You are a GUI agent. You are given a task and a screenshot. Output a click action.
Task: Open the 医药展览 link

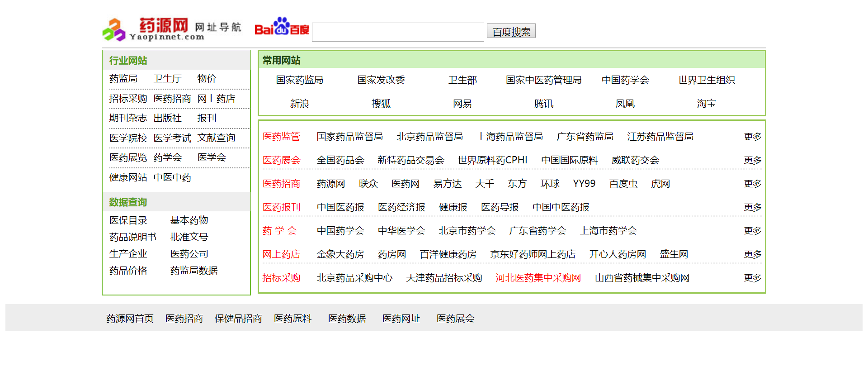[x=128, y=157]
